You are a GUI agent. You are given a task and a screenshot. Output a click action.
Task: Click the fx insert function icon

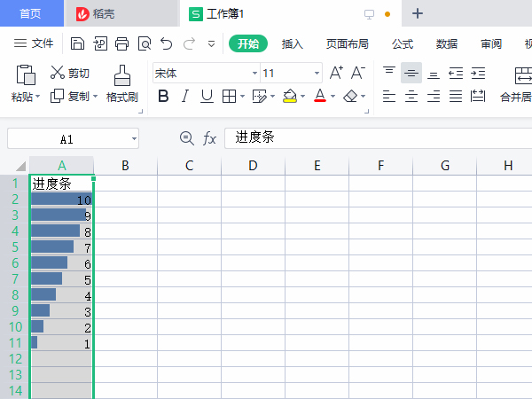coord(210,138)
